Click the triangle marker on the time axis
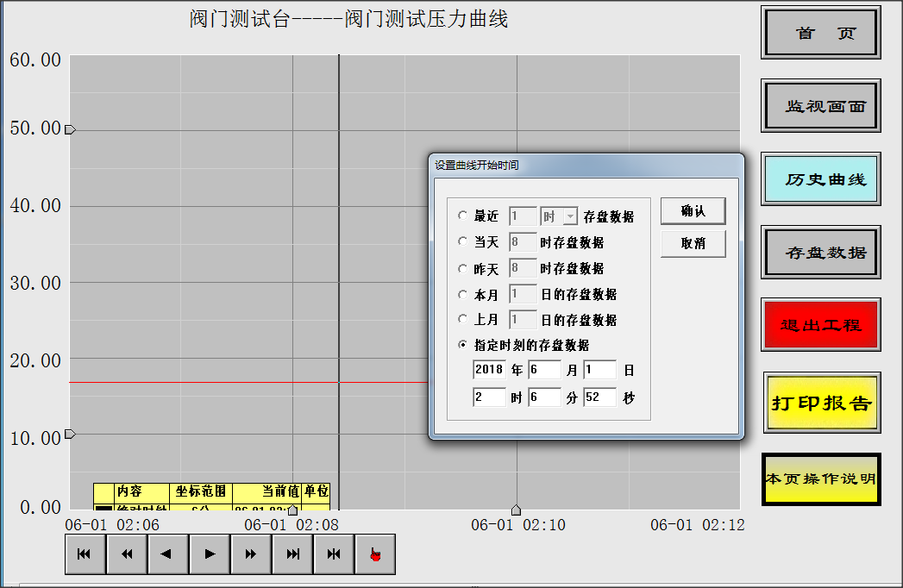The width and height of the screenshot is (903, 588). pyautogui.click(x=516, y=510)
